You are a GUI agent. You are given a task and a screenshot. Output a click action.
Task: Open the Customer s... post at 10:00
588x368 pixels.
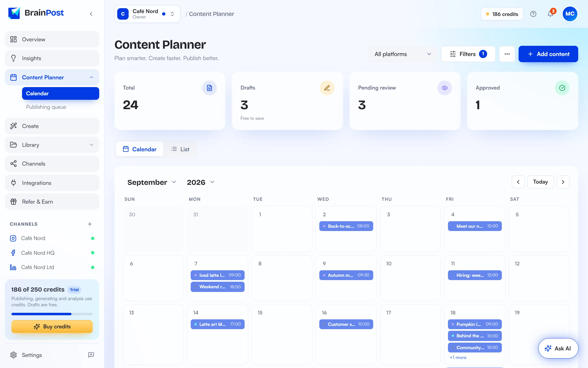346,324
